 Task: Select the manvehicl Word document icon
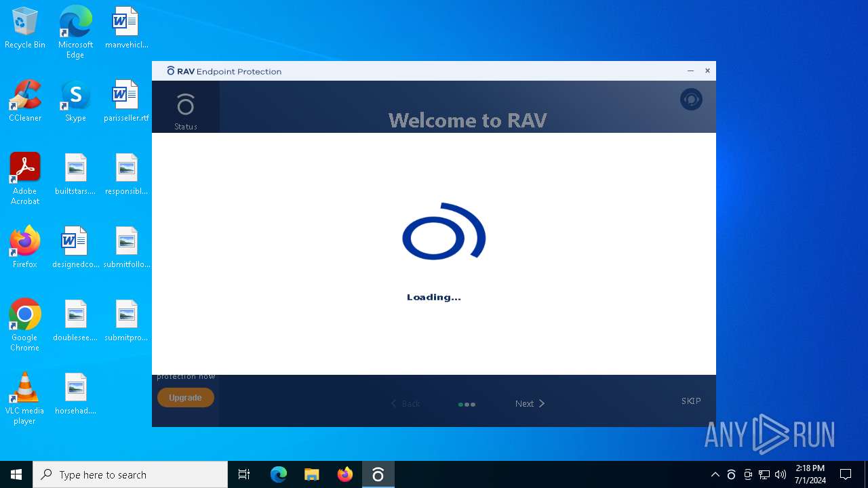126,28
